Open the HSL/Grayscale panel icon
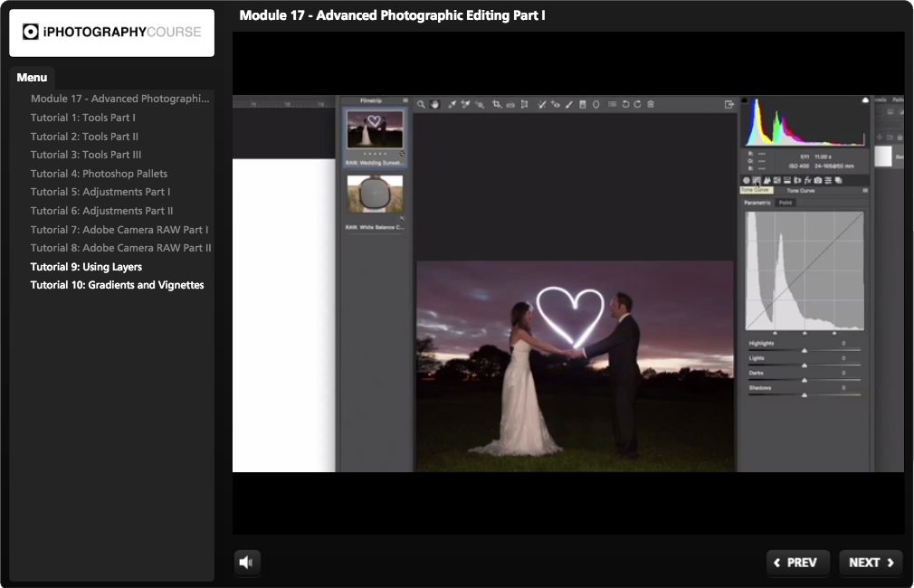This screenshot has width=914, height=588. point(776,181)
